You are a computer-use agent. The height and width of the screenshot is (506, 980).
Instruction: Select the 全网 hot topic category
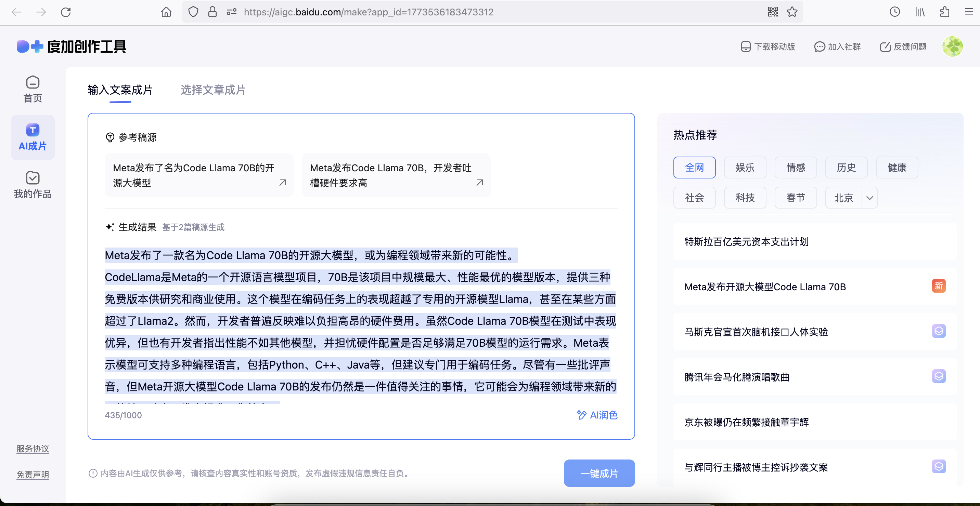click(x=694, y=167)
